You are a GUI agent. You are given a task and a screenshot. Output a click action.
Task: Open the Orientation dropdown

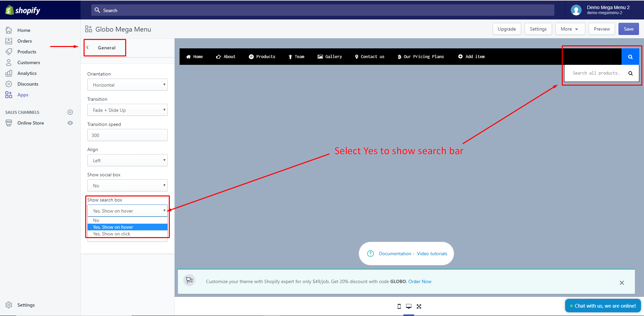(x=127, y=85)
